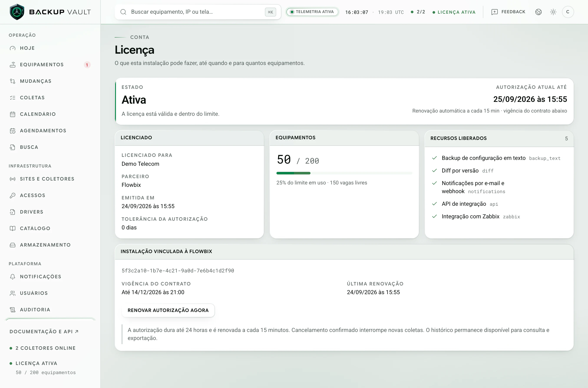Click the Recursos Liberados count 5
Screen dimensions: 588x388
[566, 139]
